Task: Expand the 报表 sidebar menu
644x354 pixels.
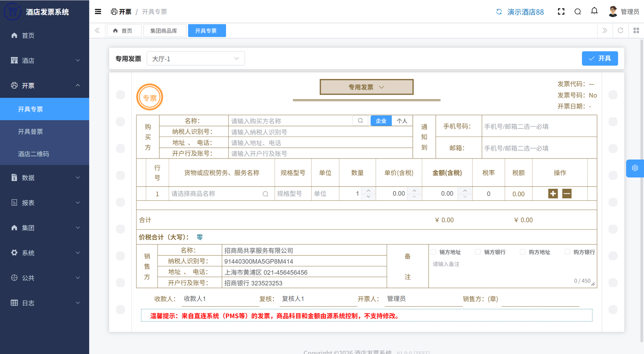Action: coord(44,203)
